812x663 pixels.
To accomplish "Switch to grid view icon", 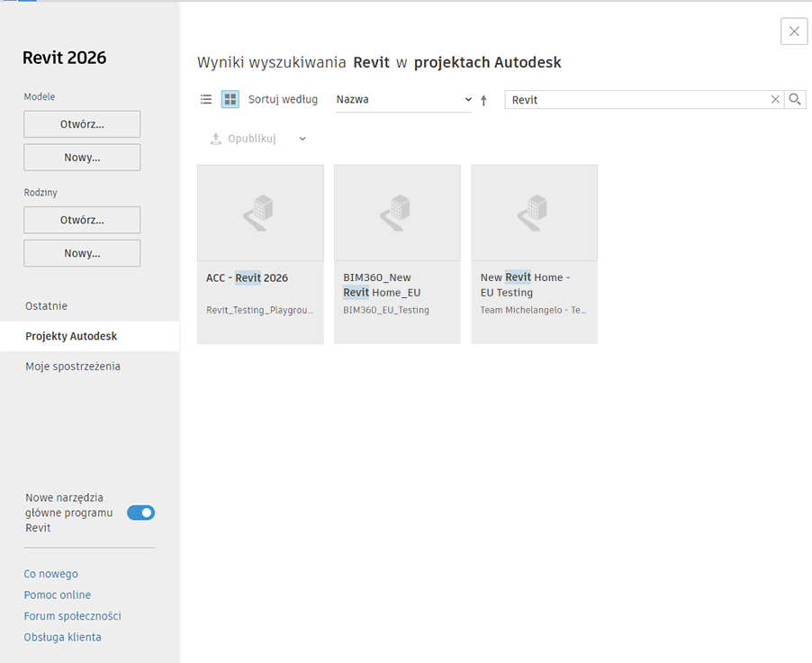I will (x=230, y=99).
